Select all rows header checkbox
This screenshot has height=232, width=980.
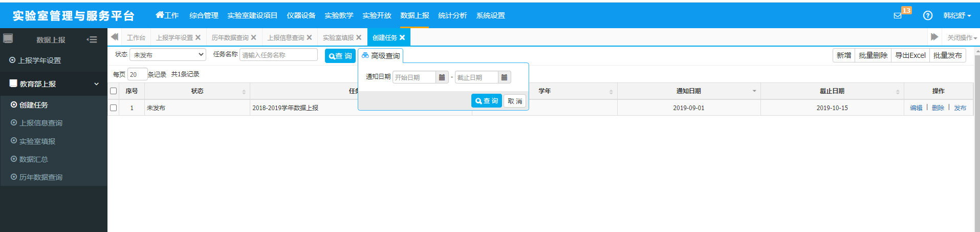[x=114, y=91]
